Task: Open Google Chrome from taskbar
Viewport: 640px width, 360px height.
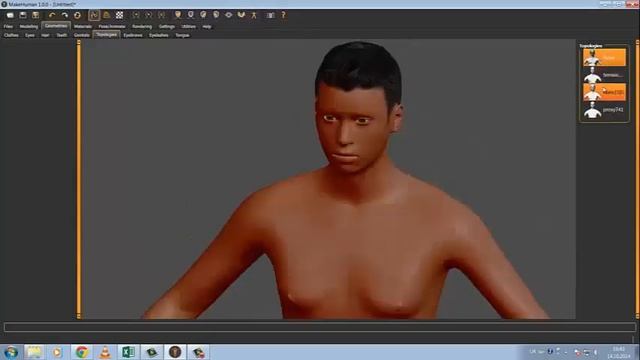Action: point(81,352)
